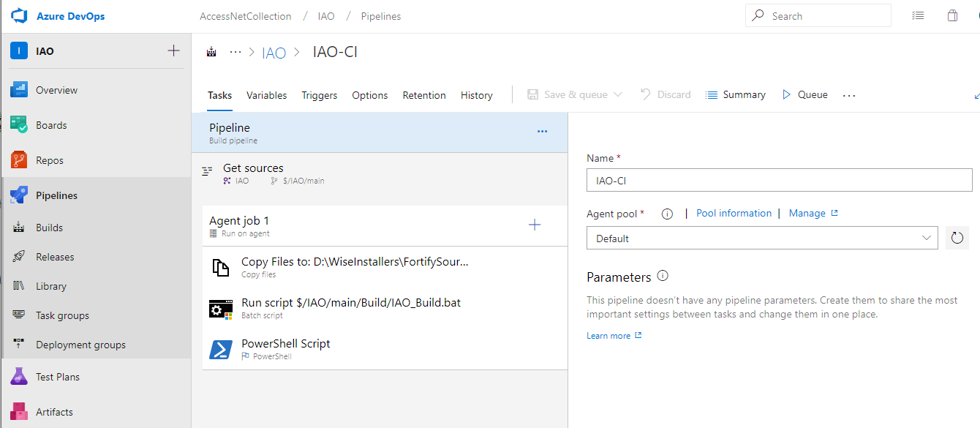Open the Retention tab

424,95
